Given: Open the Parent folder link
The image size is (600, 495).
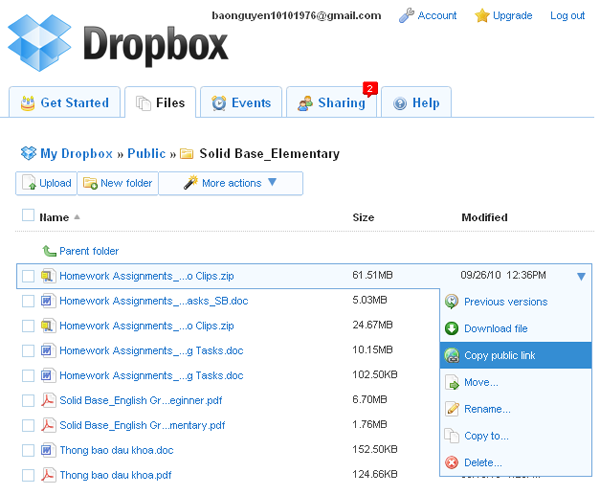Looking at the screenshot, I should pyautogui.click(x=89, y=251).
